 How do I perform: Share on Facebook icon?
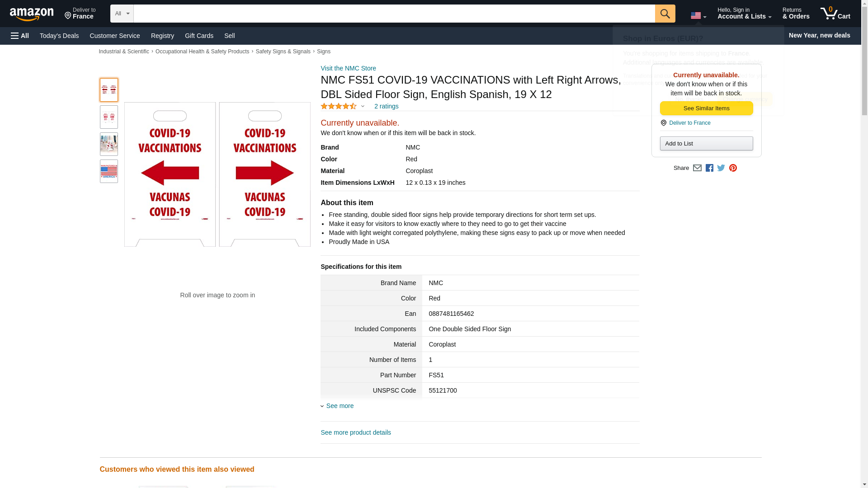(709, 168)
